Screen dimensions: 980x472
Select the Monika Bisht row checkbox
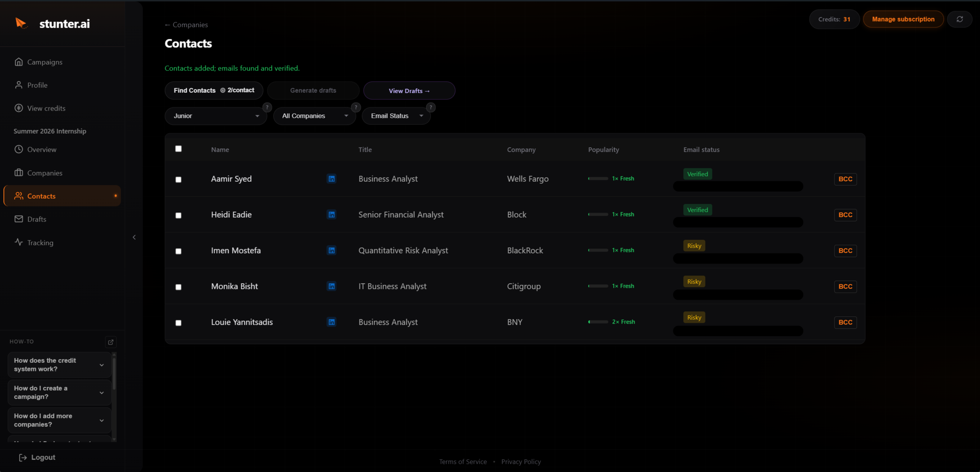(178, 287)
